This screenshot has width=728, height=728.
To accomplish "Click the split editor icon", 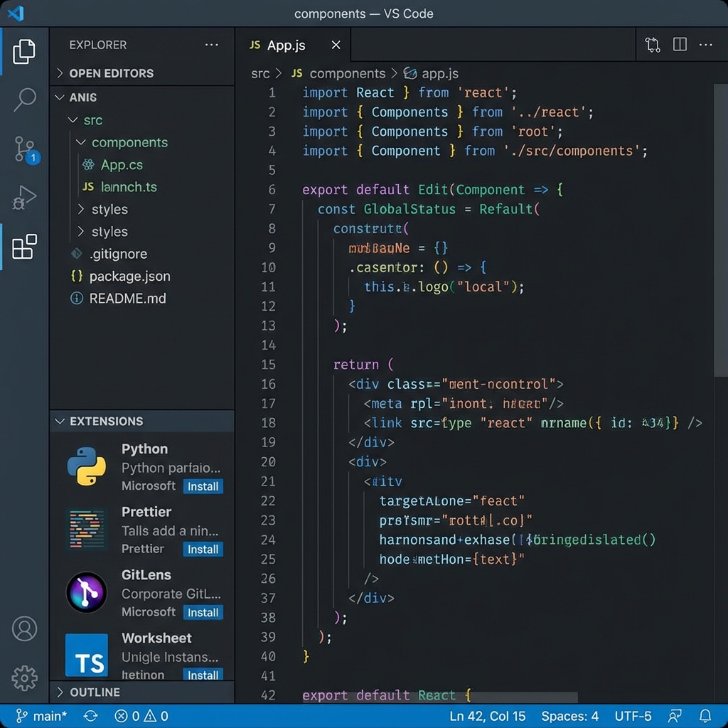I will (679, 44).
